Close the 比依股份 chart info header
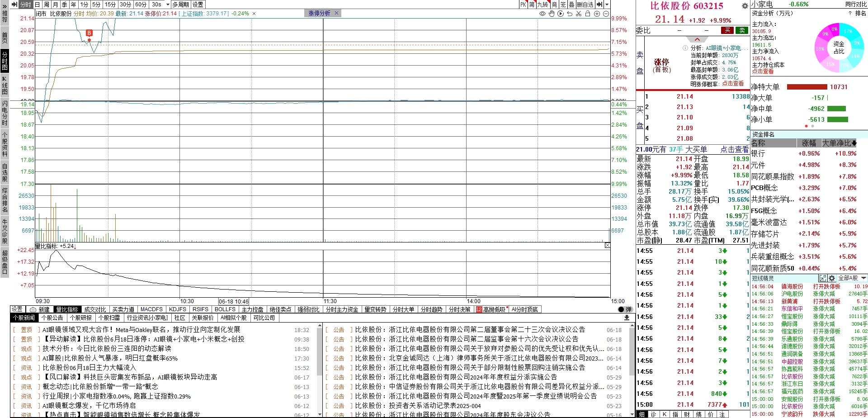This screenshot has height=418, width=868. coord(254,14)
